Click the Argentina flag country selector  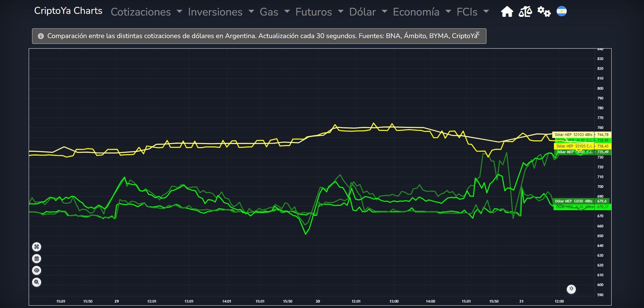[x=561, y=11]
